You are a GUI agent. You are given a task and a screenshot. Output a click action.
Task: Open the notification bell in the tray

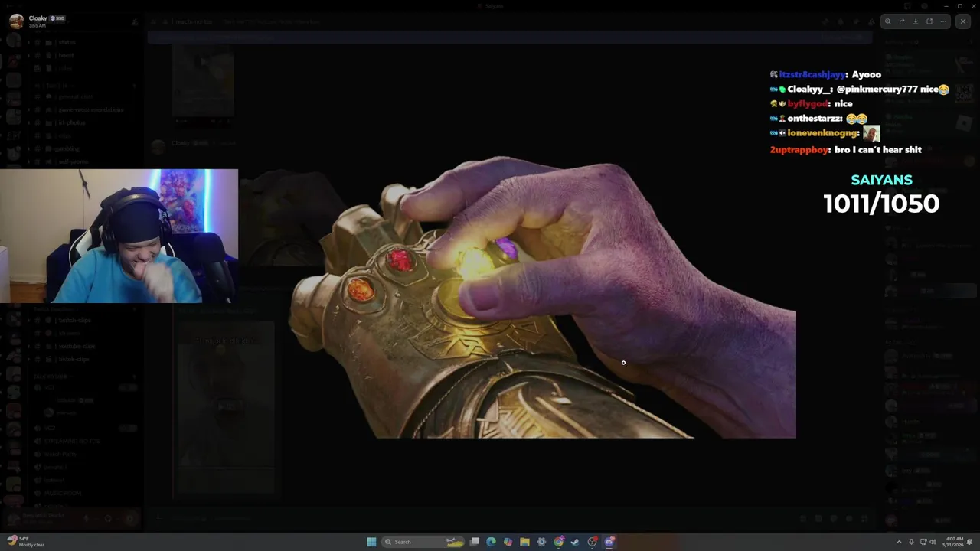[x=969, y=542]
